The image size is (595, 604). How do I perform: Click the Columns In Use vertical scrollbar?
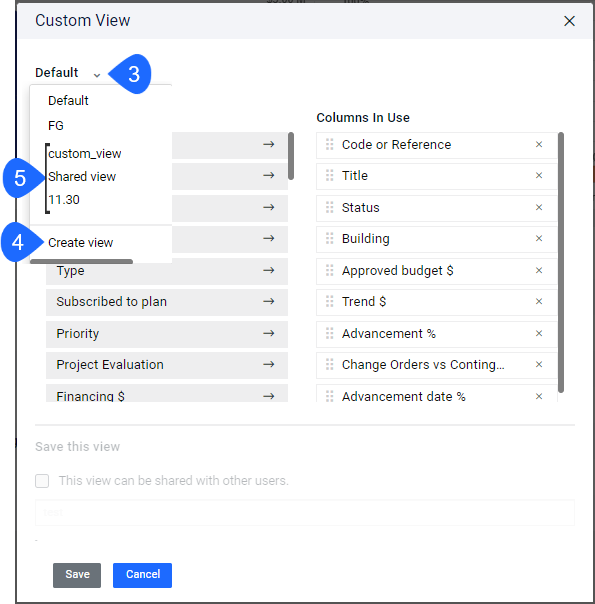coord(561,262)
